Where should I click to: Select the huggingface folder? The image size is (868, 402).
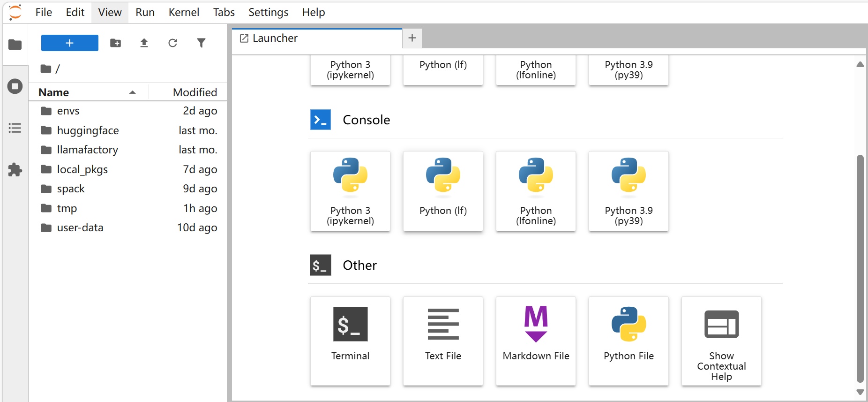coord(88,130)
